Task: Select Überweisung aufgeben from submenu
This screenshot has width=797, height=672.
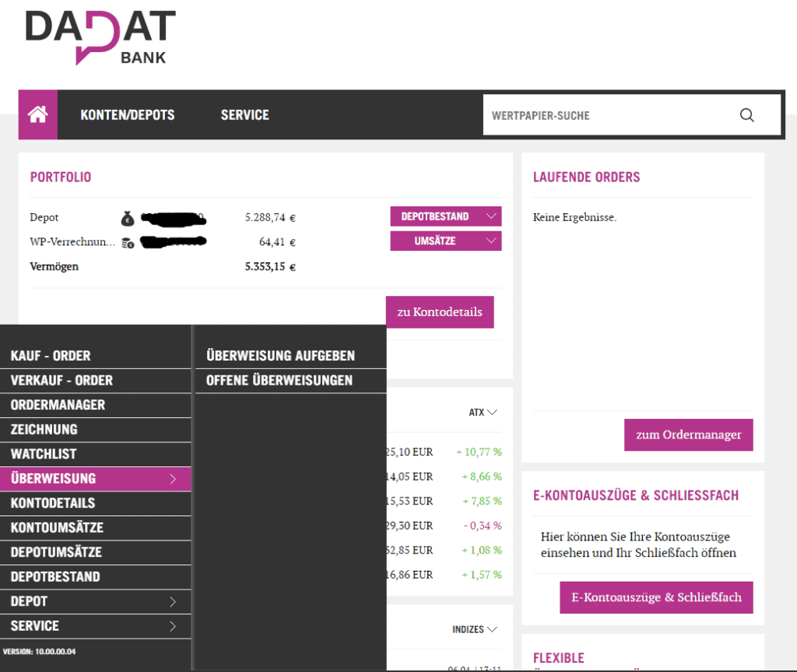Action: tap(280, 356)
